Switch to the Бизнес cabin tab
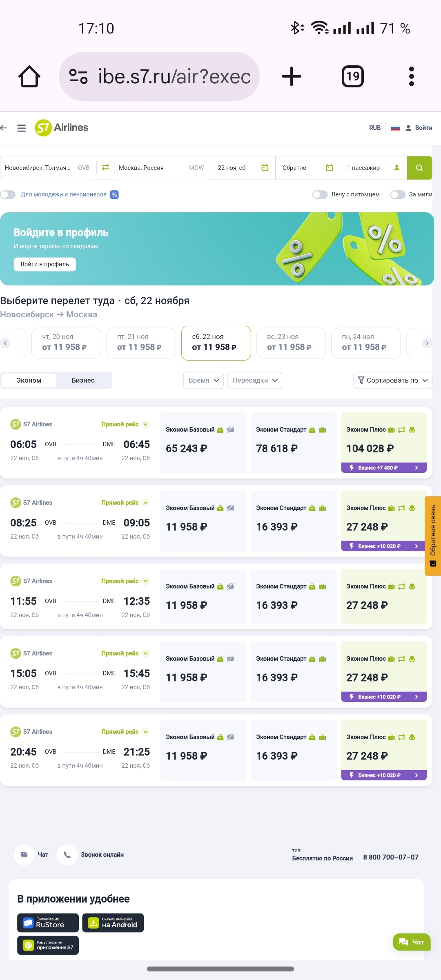Viewport: 441px width, 980px height. point(83,381)
